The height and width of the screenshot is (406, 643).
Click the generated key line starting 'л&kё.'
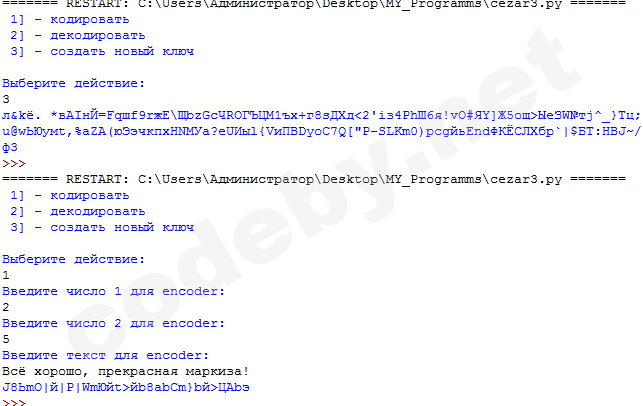tap(321, 116)
